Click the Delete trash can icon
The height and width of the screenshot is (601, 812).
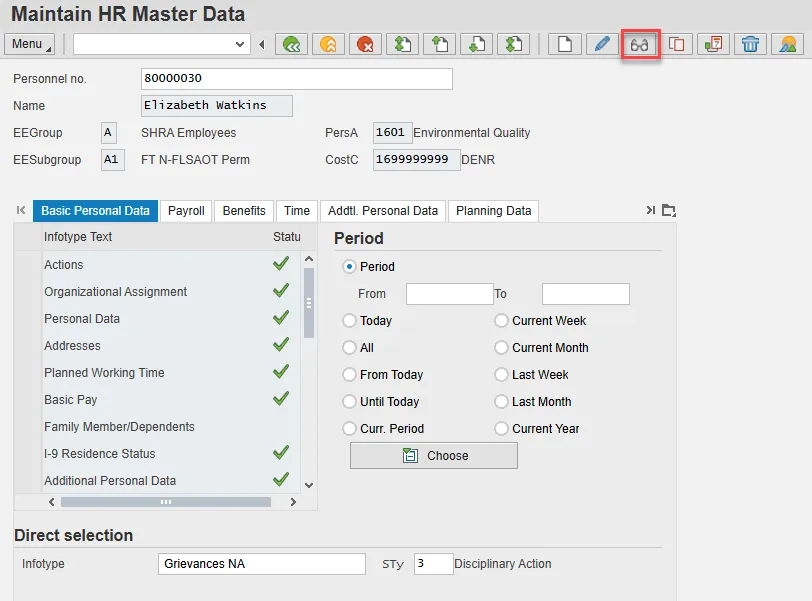click(750, 44)
